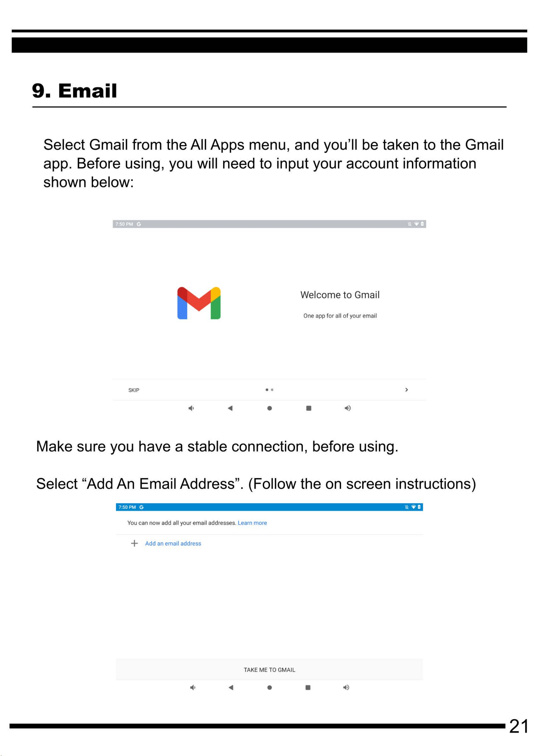Click the Add an email address link

(173, 543)
